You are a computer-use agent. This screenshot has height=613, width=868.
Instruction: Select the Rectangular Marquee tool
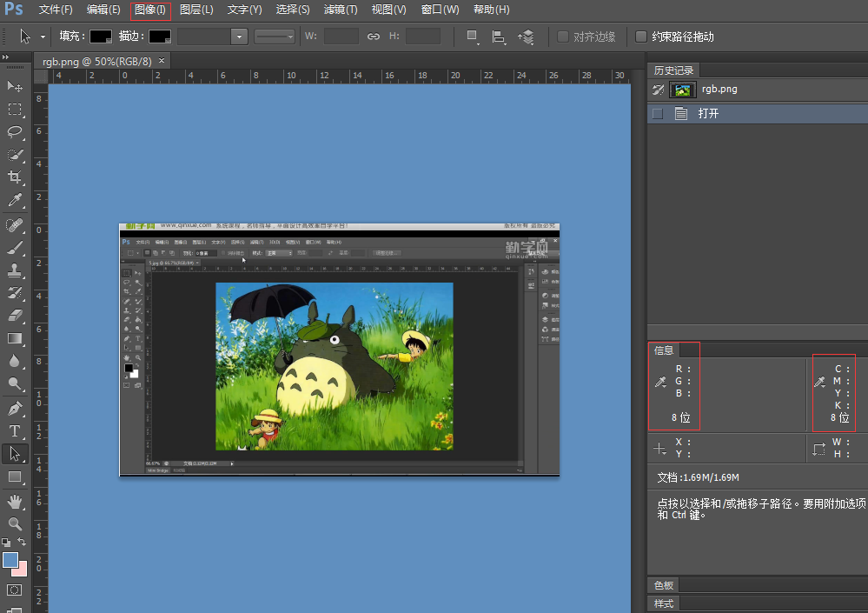[x=15, y=109]
